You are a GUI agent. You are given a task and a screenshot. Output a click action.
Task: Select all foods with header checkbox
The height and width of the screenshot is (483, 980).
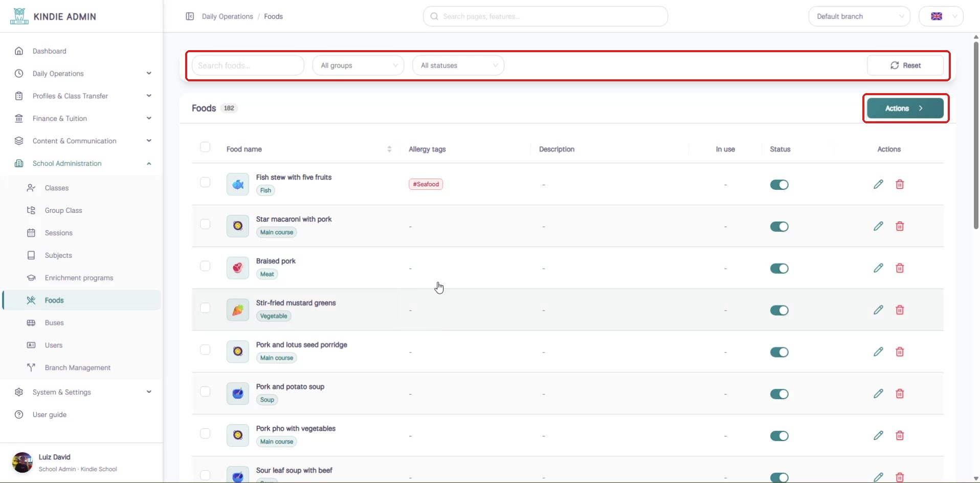tap(205, 147)
